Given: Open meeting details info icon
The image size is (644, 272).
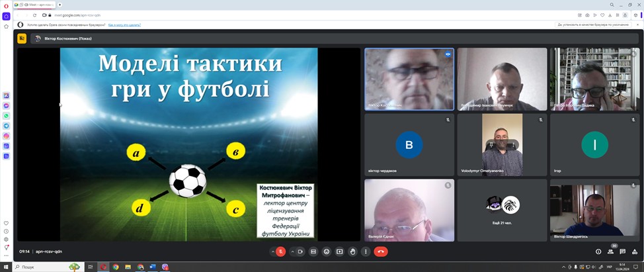Looking at the screenshot, I should (x=598, y=251).
